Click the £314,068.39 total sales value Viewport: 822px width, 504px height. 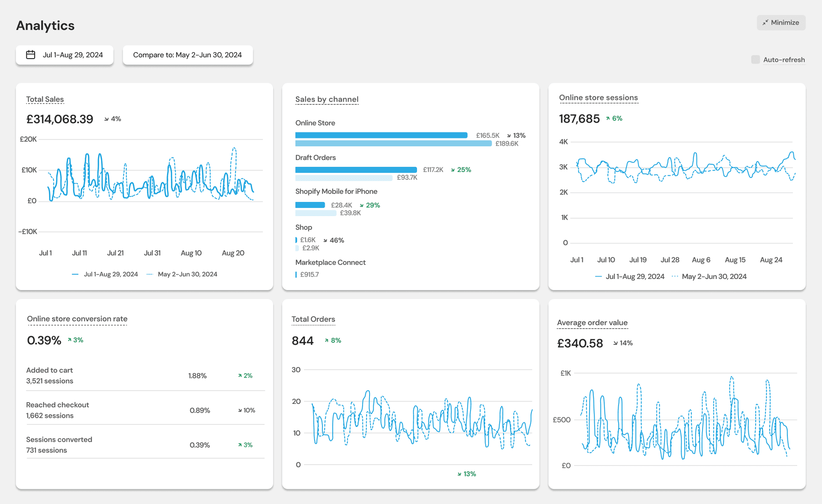pos(60,119)
